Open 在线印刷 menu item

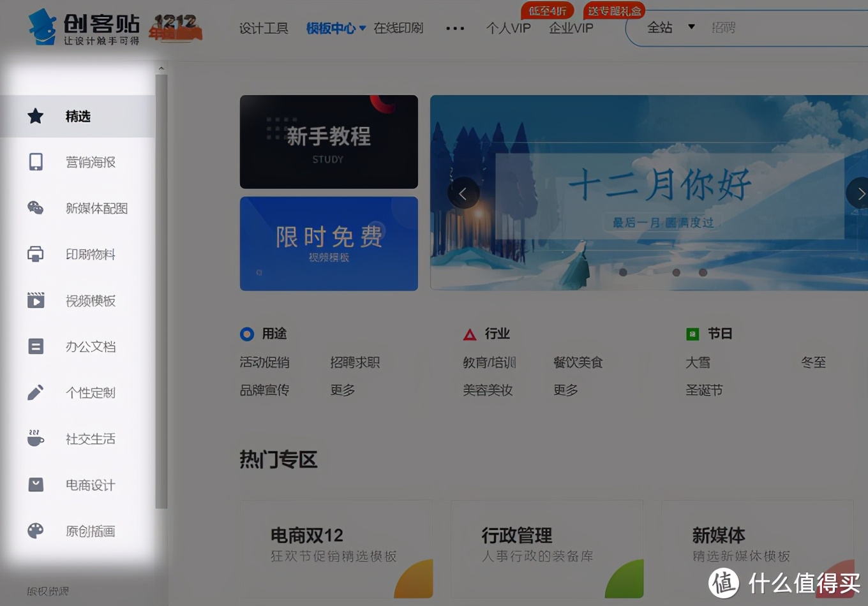(x=398, y=28)
